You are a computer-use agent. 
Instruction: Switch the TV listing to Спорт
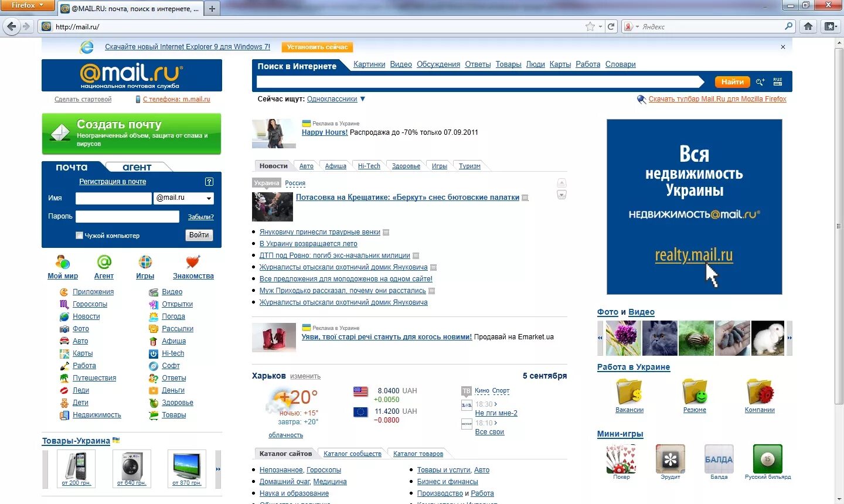click(501, 390)
